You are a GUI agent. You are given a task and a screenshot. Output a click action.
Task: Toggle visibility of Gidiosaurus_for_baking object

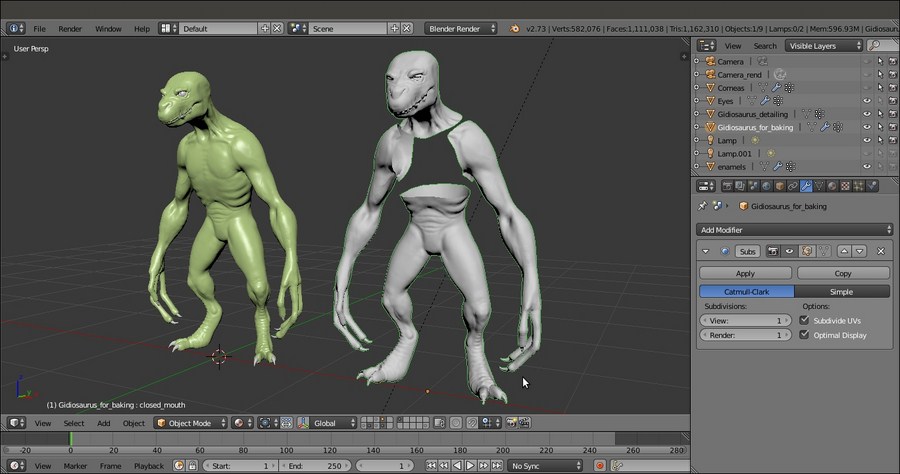[867, 127]
